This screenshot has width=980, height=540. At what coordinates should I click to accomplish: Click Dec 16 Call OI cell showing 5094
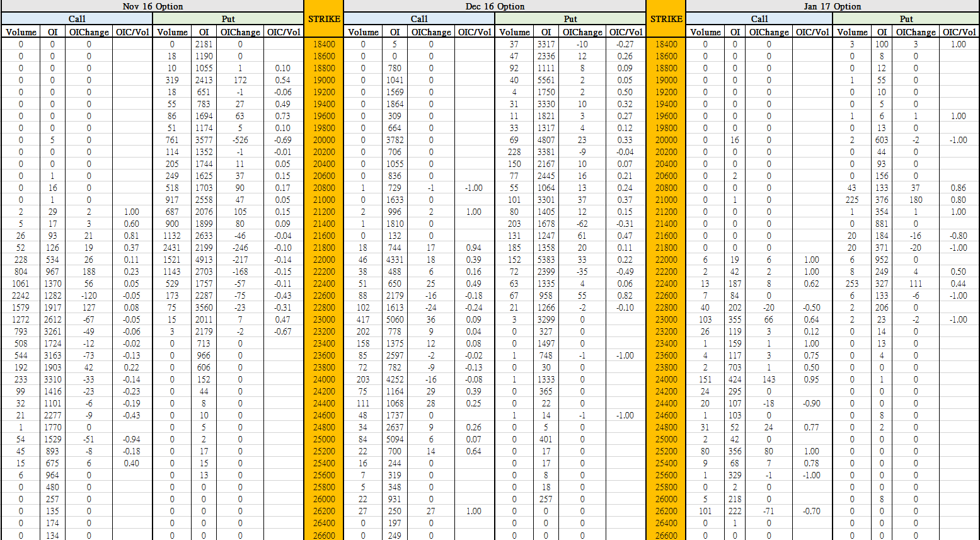tap(395, 439)
